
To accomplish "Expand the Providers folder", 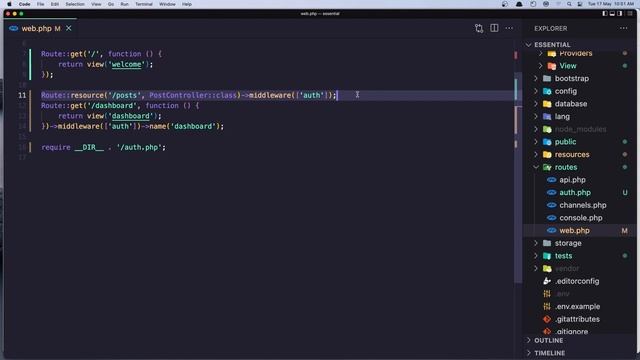I will coord(540,53).
